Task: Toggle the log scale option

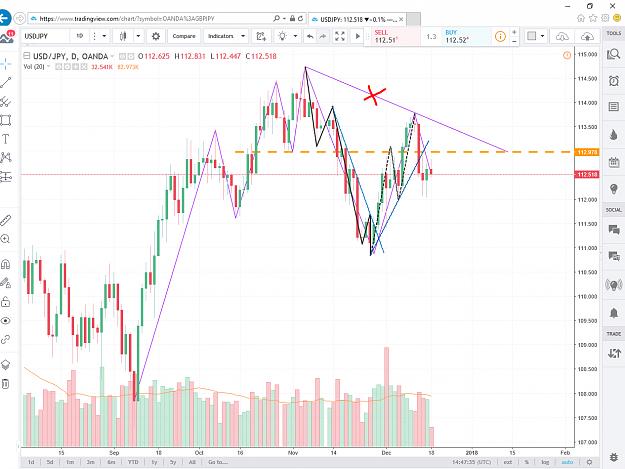Action: (545, 462)
